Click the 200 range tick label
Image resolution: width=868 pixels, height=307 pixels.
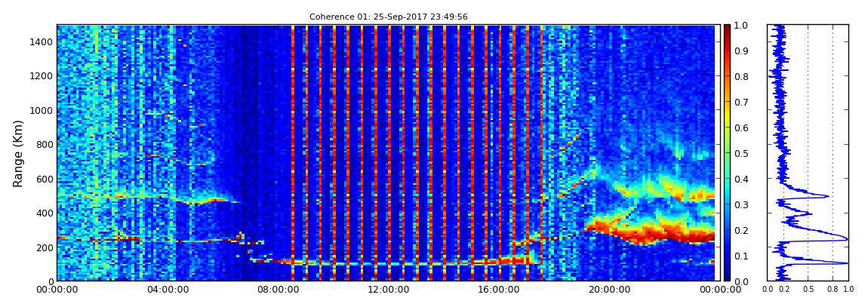43,247
